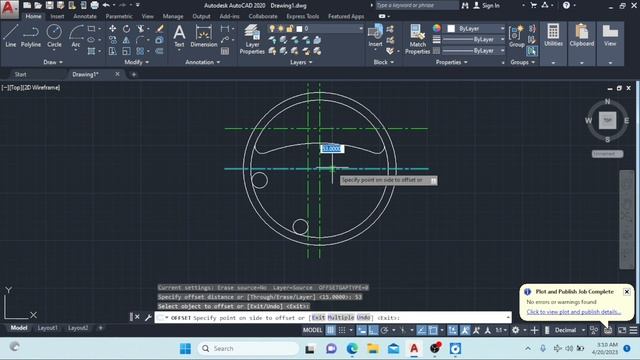Select the Polyline tool

coord(31,36)
